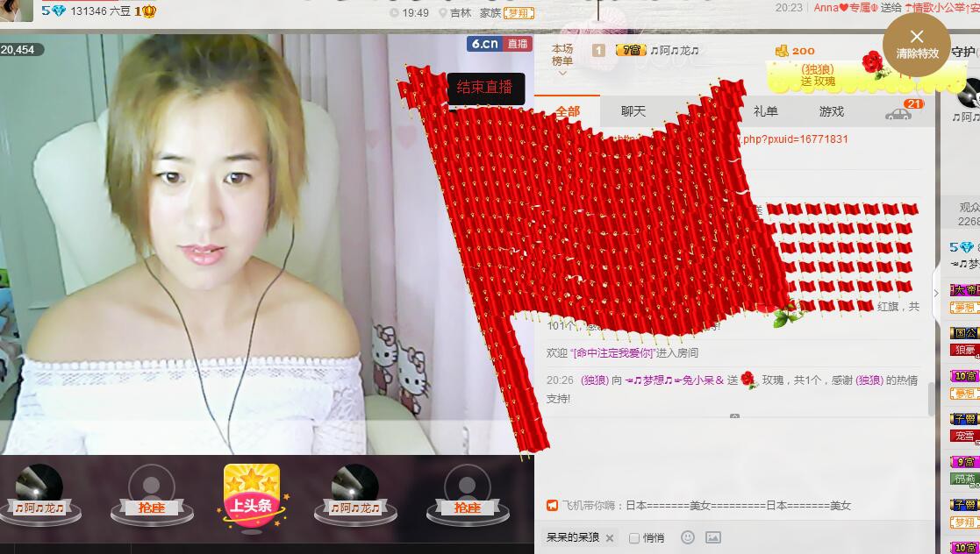This screenshot has height=554, width=980.
Task: Click the smiley emoji icon in chat bar
Action: pos(688,537)
